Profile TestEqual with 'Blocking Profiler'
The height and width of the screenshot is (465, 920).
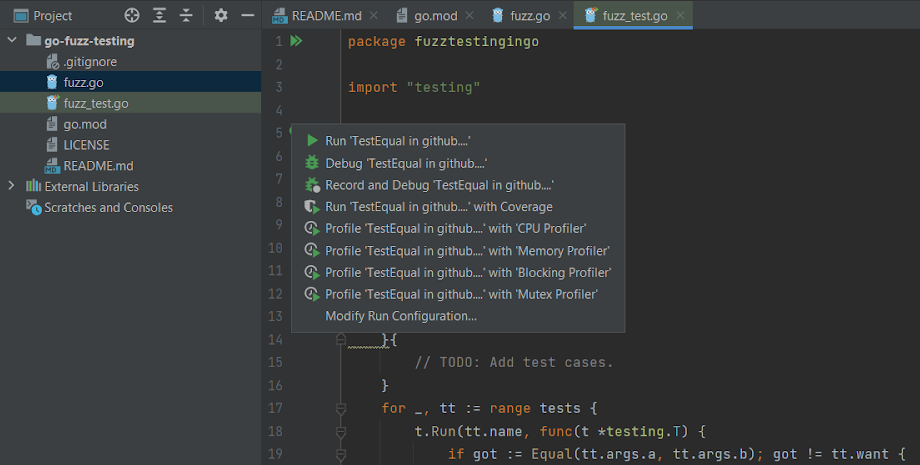458,273
